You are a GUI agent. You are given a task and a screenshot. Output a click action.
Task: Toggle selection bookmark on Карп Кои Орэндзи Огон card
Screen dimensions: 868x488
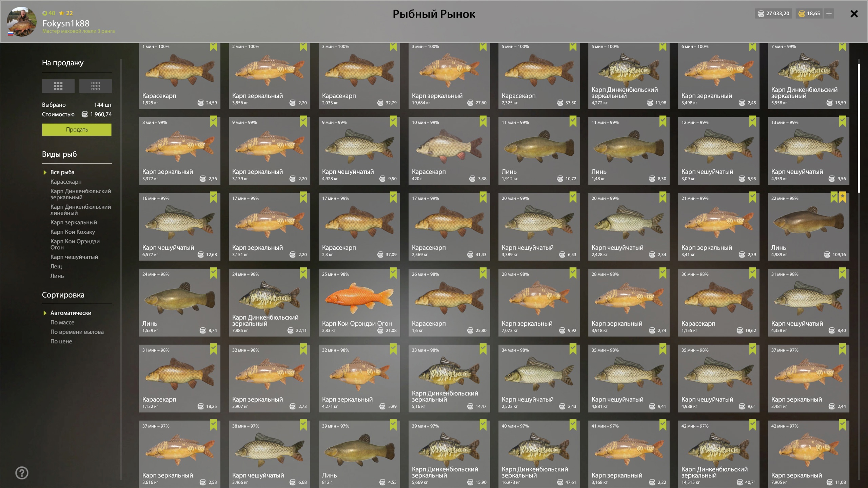point(393,273)
